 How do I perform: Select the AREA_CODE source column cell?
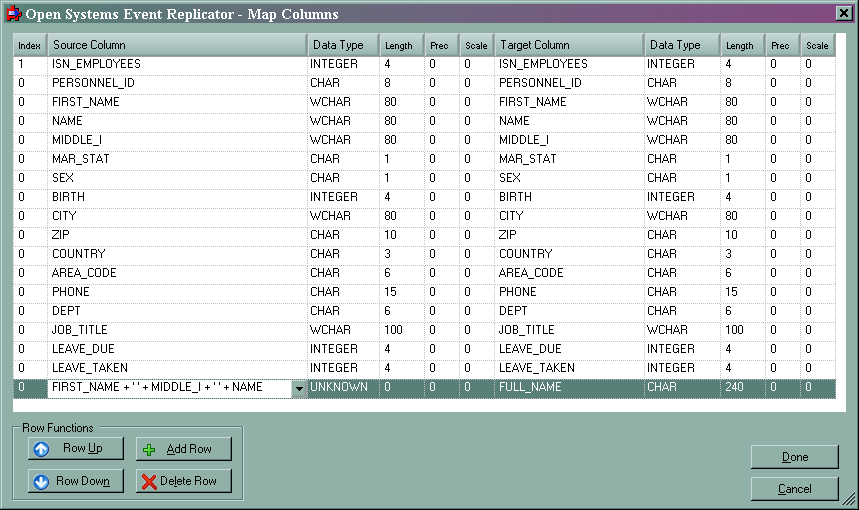click(177, 273)
